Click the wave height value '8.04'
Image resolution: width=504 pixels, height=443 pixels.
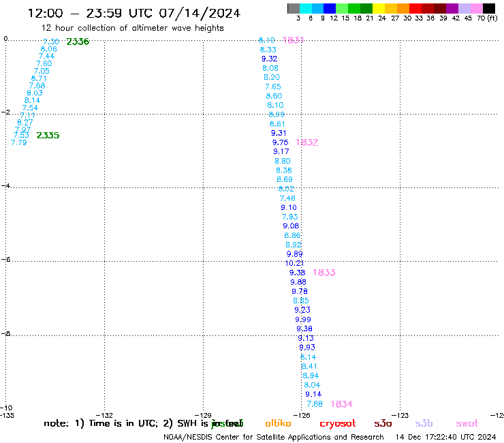pyautogui.click(x=312, y=385)
